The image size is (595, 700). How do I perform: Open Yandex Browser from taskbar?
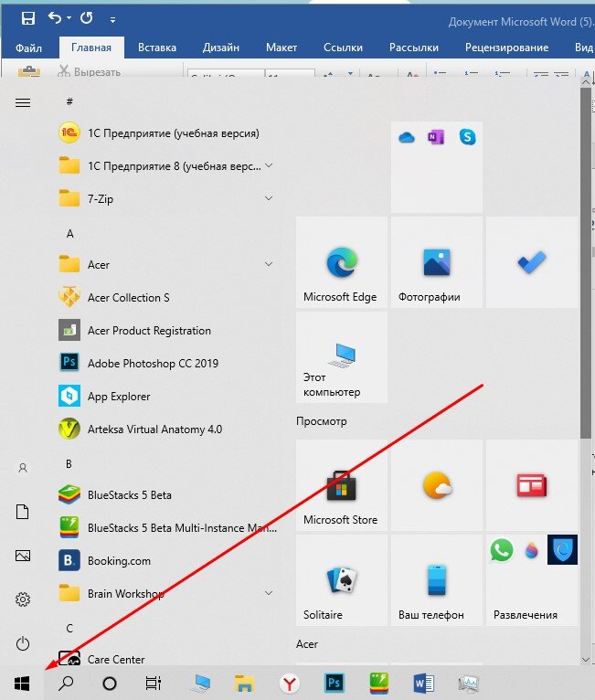(289, 684)
